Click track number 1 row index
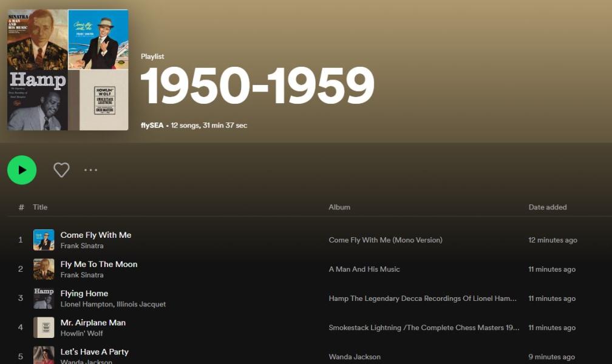The width and height of the screenshot is (612, 364). (20, 240)
